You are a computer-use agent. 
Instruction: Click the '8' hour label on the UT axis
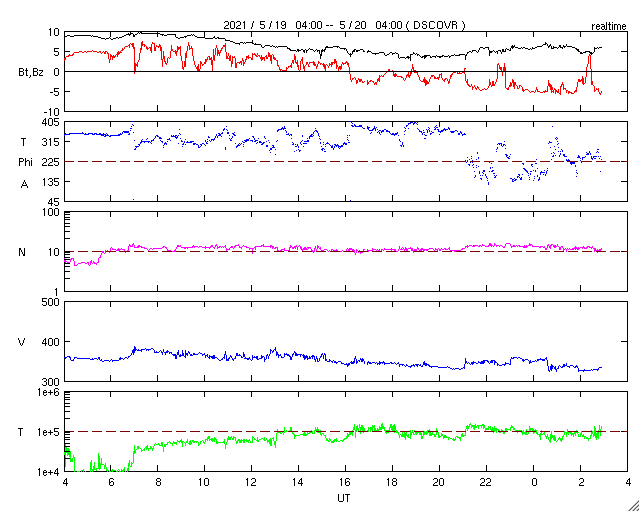[158, 483]
